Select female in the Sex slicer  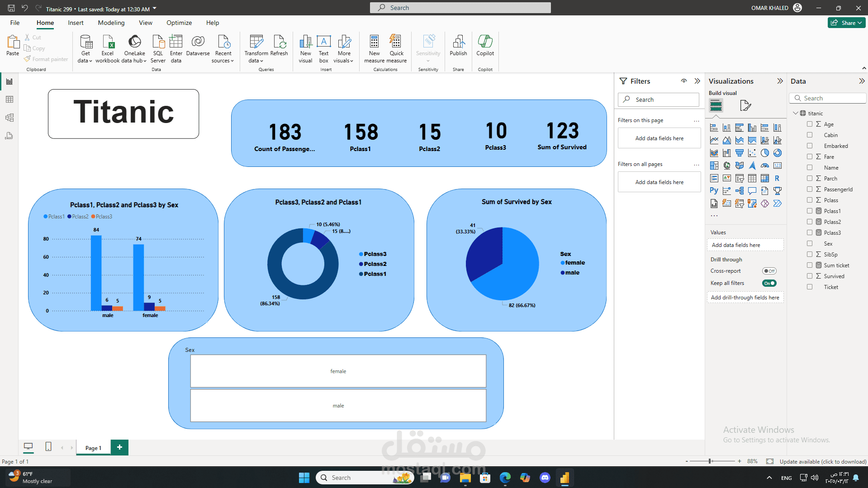point(338,371)
